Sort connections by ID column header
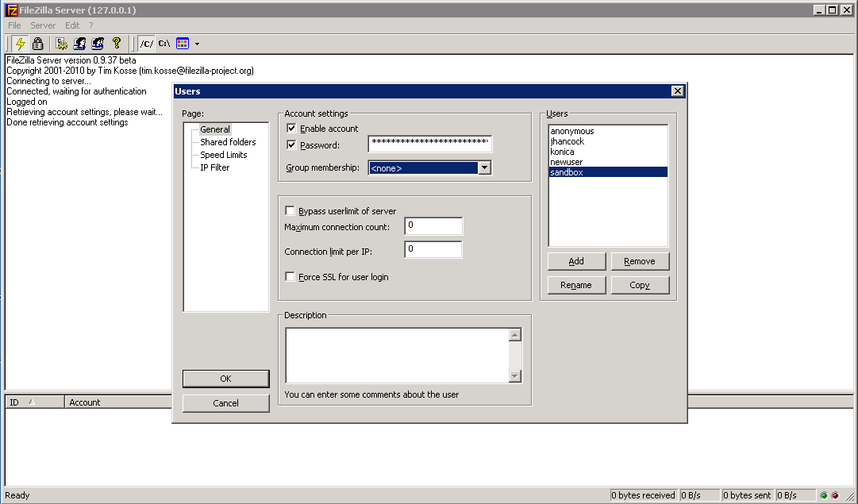This screenshot has height=504, width=858. 35,402
